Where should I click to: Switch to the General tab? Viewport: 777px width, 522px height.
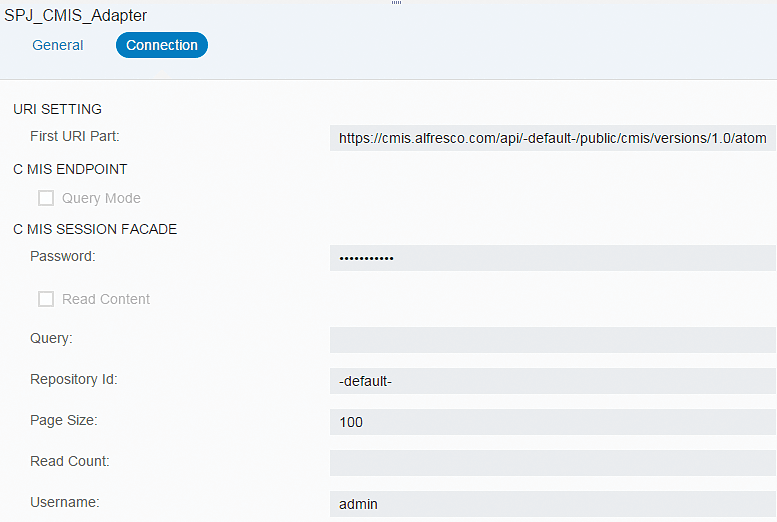pos(57,45)
